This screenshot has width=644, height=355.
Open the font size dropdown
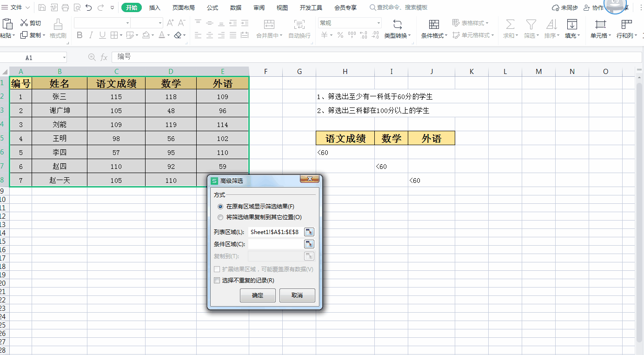pyautogui.click(x=160, y=23)
